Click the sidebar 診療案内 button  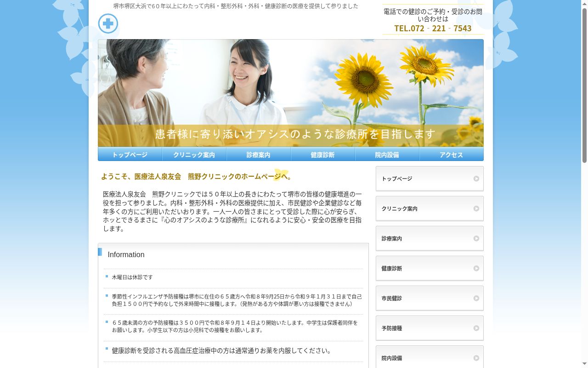430,238
